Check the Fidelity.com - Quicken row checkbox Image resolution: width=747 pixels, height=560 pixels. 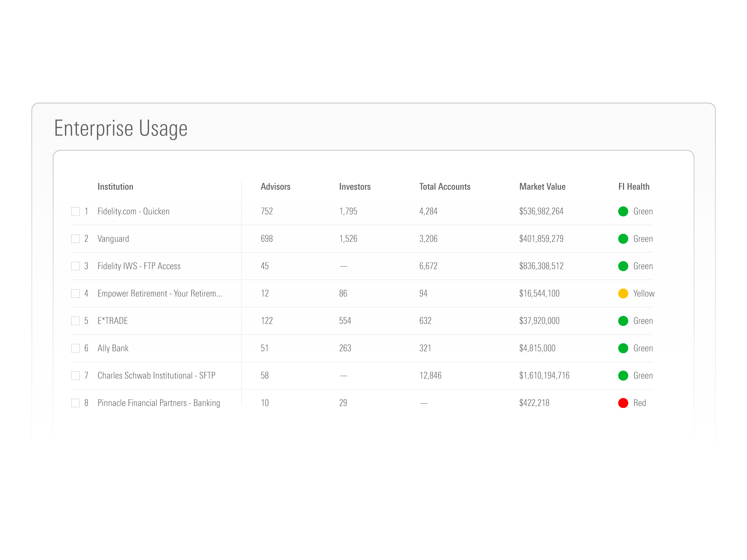pos(75,211)
